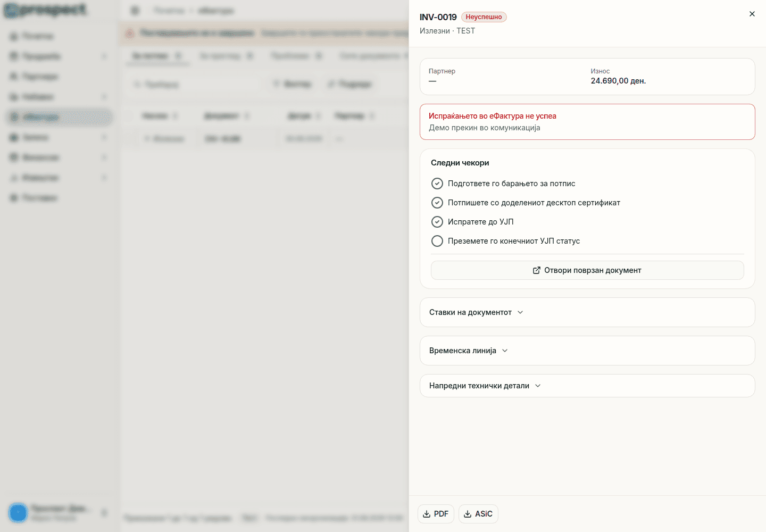Download the invoice as PDF
Screen dimensions: 766x532
436,514
